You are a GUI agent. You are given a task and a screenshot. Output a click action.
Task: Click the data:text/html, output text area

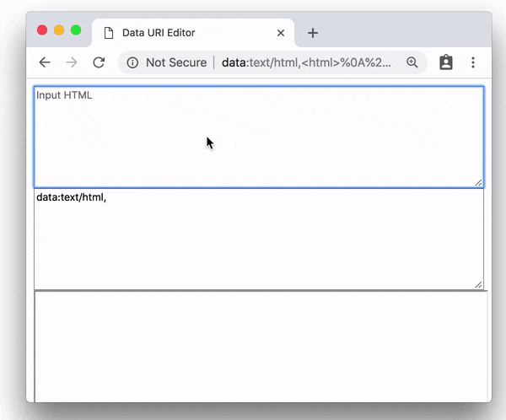[259, 239]
